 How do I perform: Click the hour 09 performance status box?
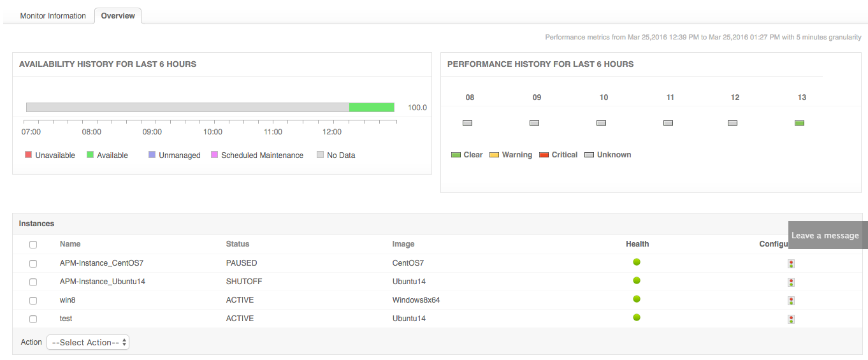[x=535, y=123]
